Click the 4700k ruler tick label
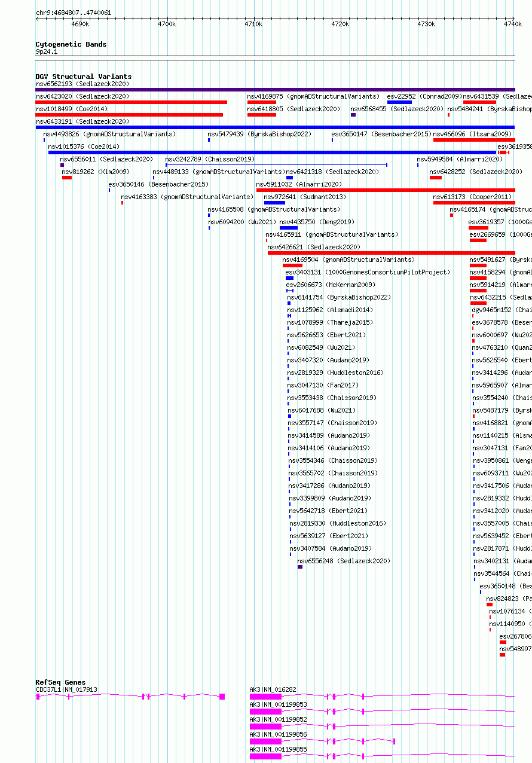532x763 pixels. pos(167,24)
